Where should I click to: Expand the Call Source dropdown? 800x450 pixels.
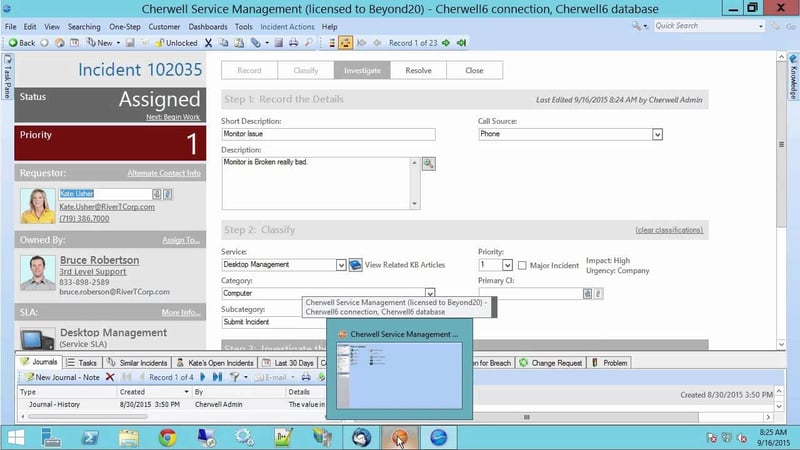pos(657,133)
